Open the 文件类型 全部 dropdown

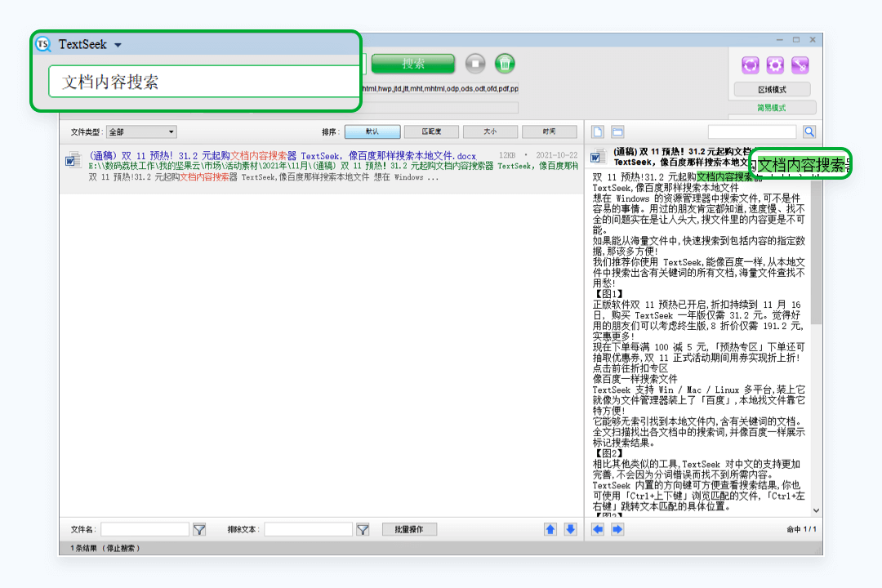[x=141, y=131]
